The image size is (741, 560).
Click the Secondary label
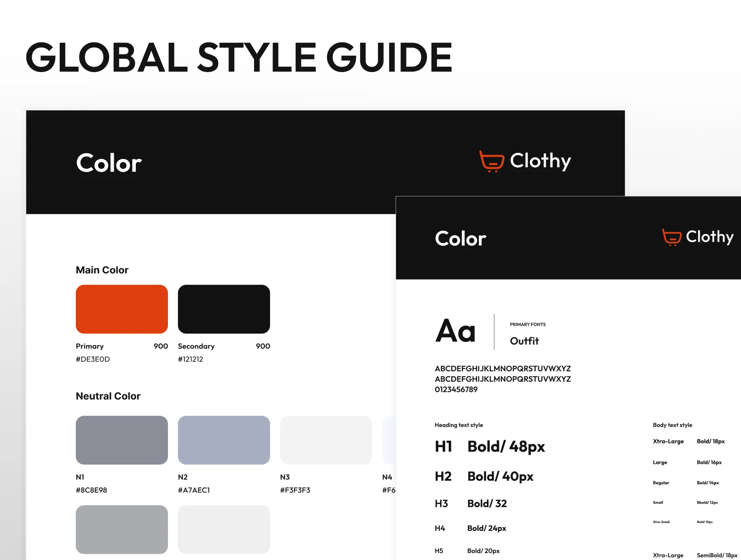pyautogui.click(x=196, y=346)
